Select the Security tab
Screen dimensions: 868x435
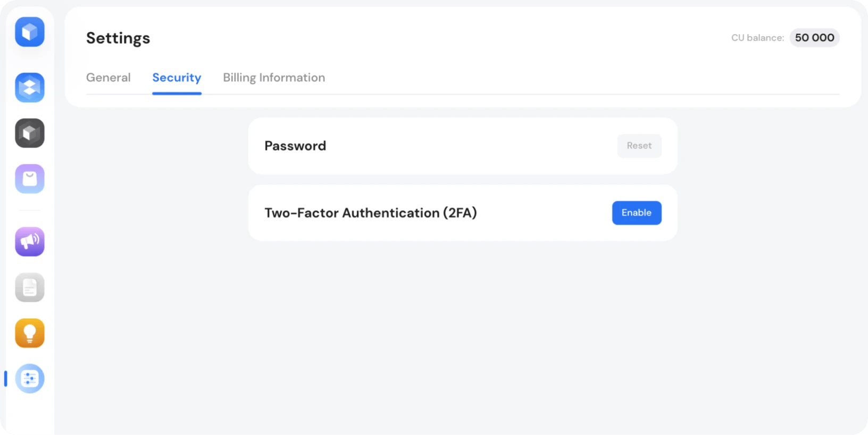click(x=177, y=77)
